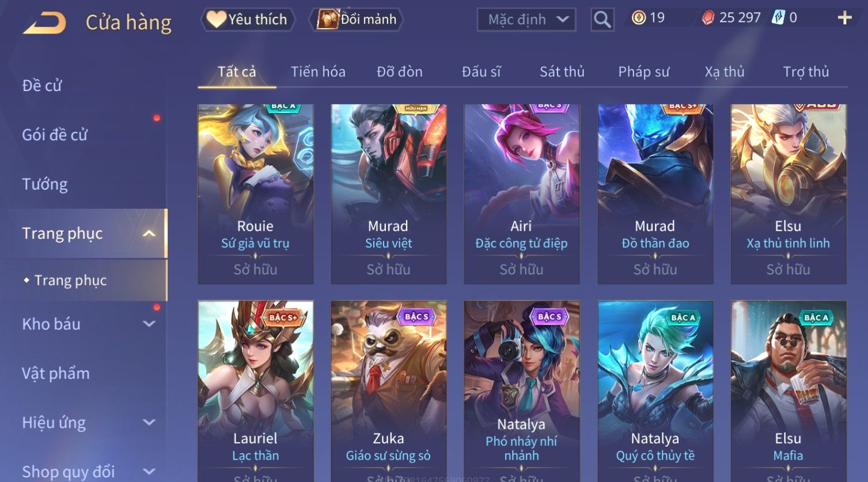Switch to the Sát thủ tab
This screenshot has height=482, width=868.
click(x=562, y=71)
